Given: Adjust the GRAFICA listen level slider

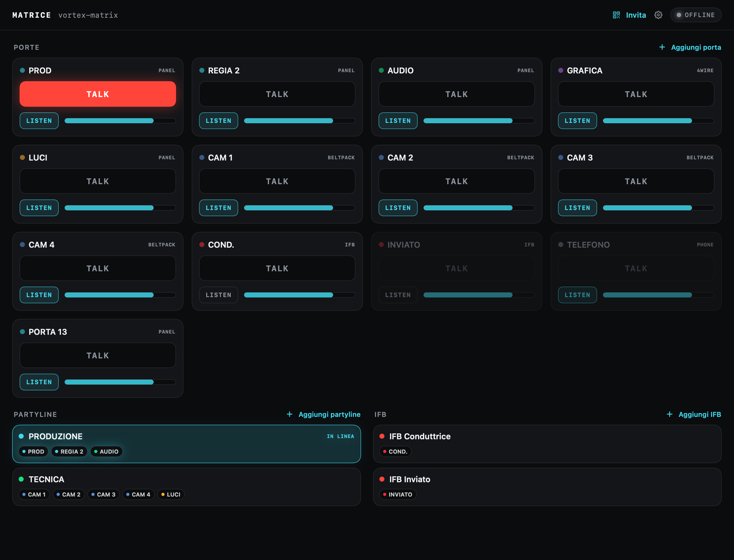Looking at the screenshot, I should pos(658,121).
